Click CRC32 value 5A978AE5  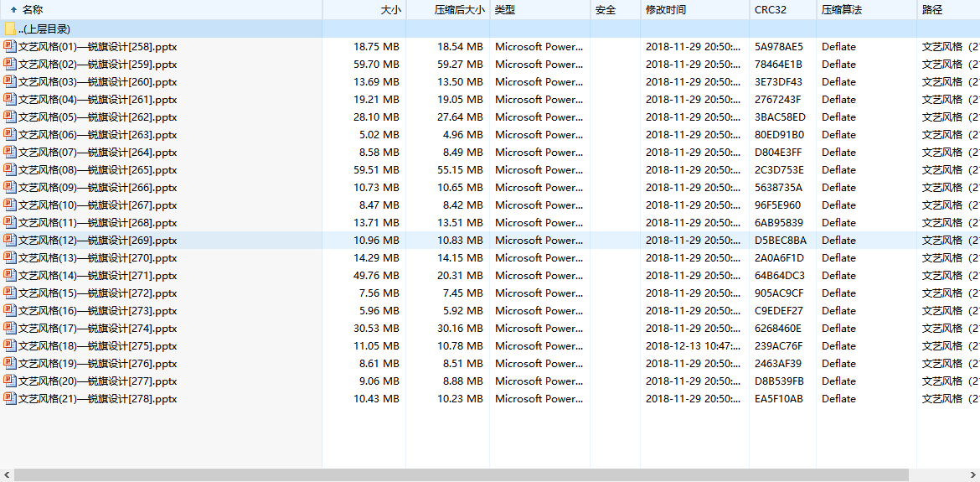click(779, 46)
